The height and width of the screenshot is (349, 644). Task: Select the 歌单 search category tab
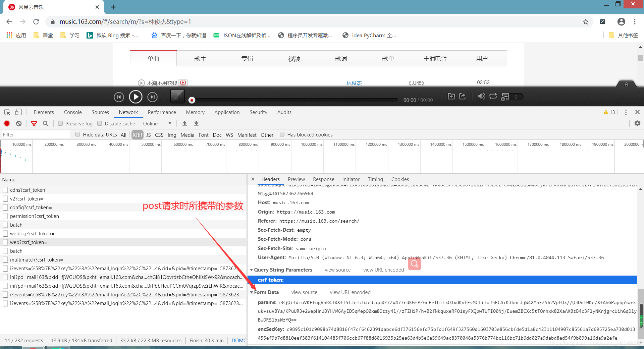[388, 59]
